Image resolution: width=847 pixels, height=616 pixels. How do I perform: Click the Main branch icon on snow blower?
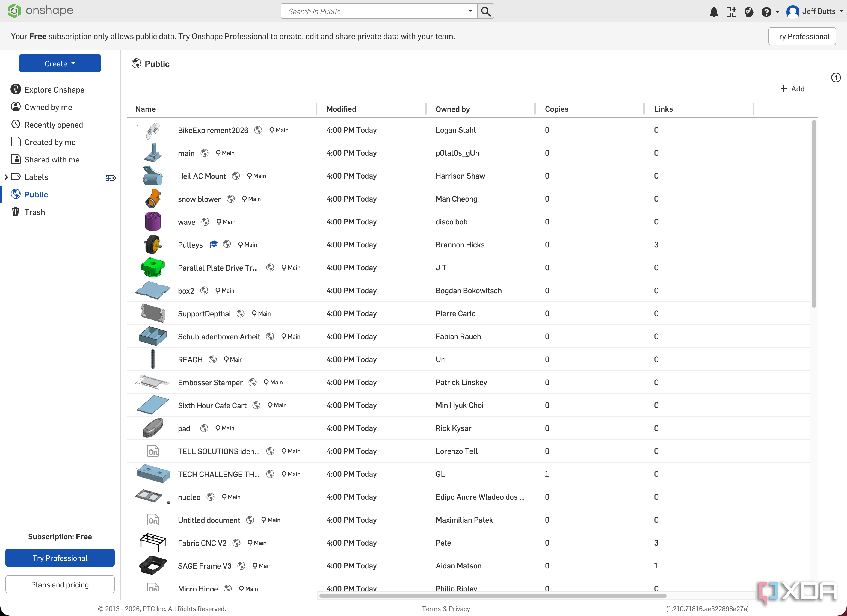(x=244, y=199)
